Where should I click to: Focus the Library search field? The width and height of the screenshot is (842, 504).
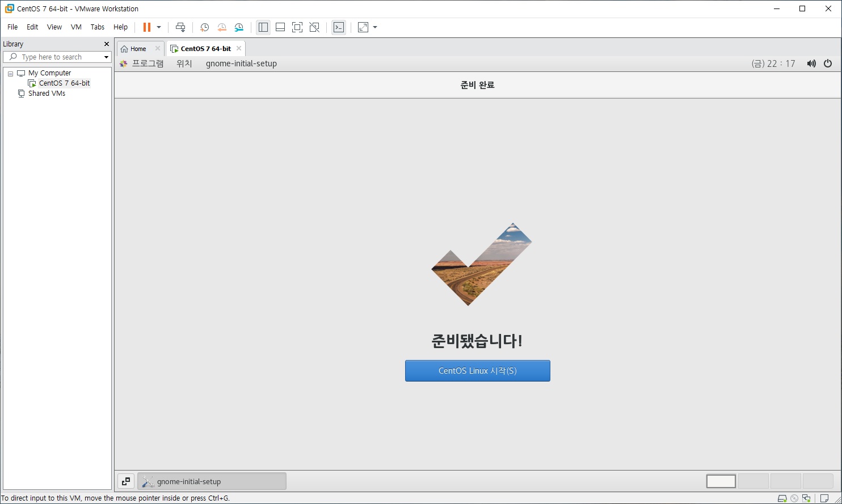[x=57, y=57]
